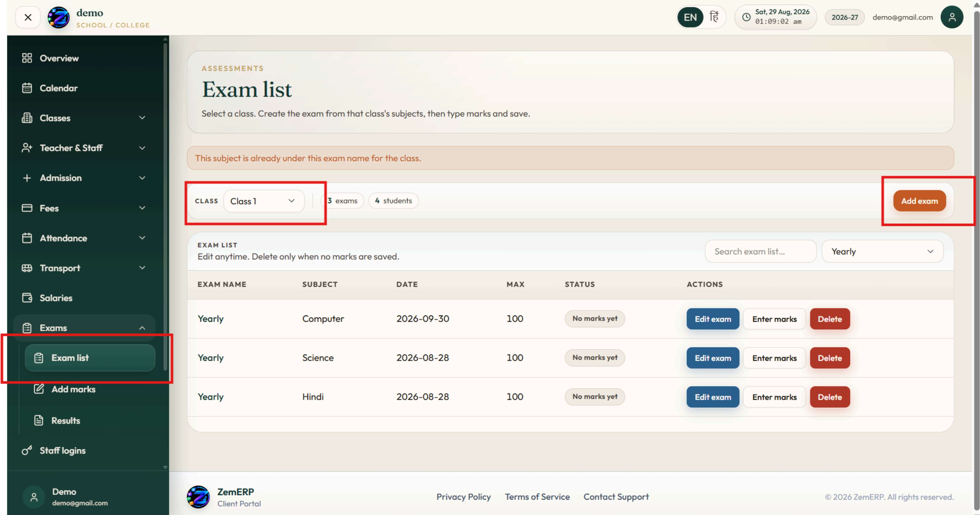980x515 pixels.
Task: Click the Add marks pencil icon
Action: coord(39,389)
